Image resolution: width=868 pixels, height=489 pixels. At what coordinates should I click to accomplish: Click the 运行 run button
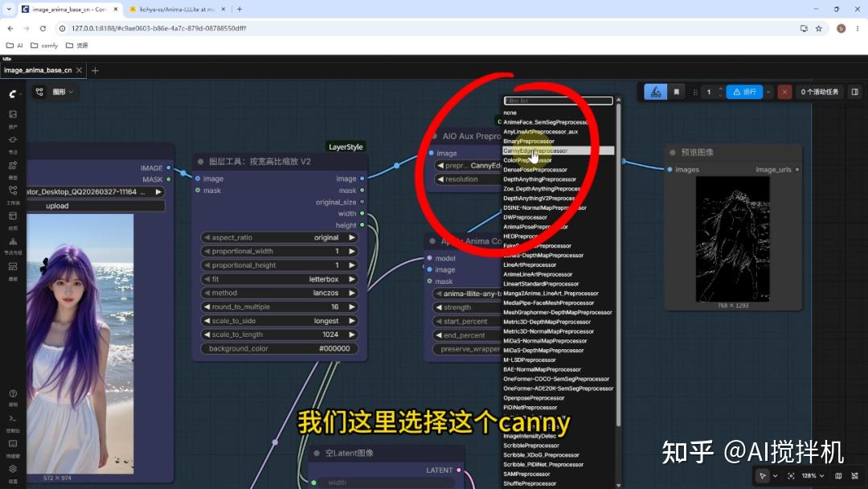[x=744, y=92]
